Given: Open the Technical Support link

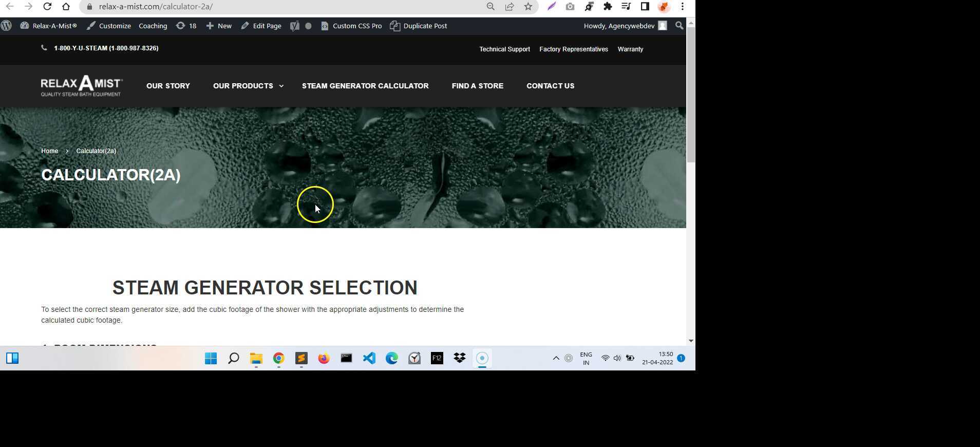Looking at the screenshot, I should (x=504, y=49).
